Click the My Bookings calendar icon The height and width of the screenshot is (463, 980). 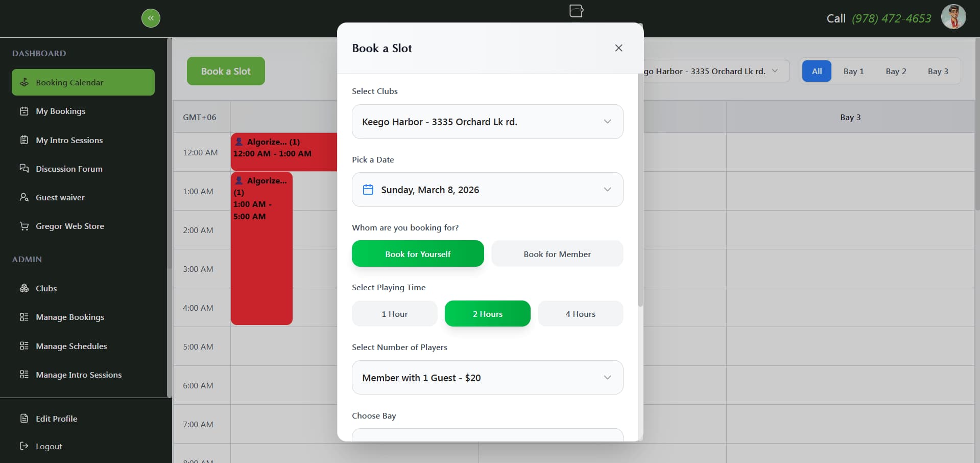(x=24, y=111)
